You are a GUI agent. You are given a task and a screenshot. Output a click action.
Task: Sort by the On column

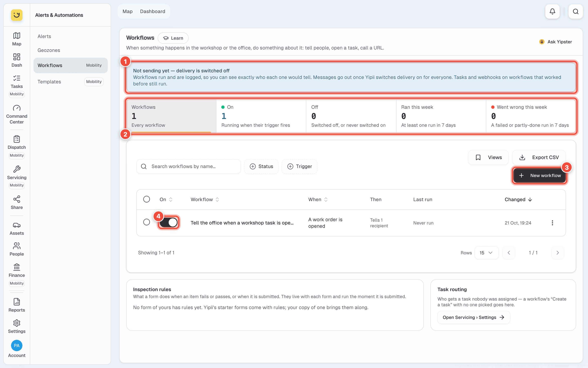166,200
